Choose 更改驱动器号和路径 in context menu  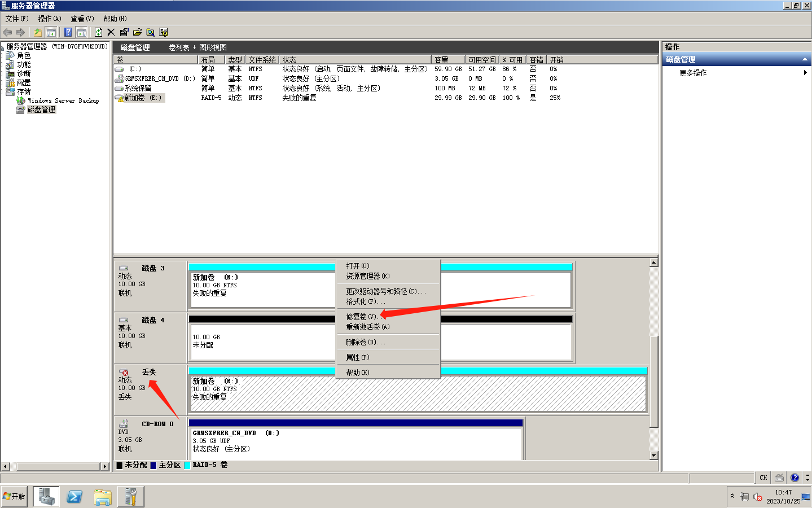(x=388, y=291)
